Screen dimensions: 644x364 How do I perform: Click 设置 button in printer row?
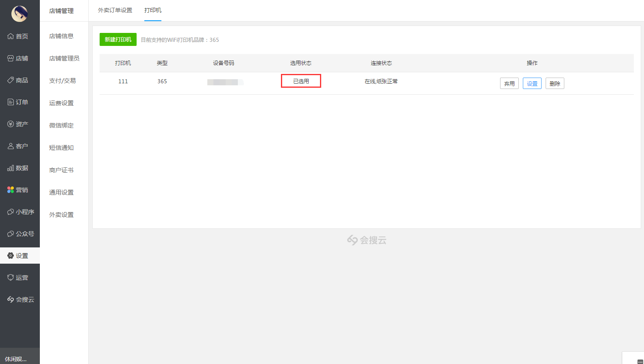pos(532,83)
